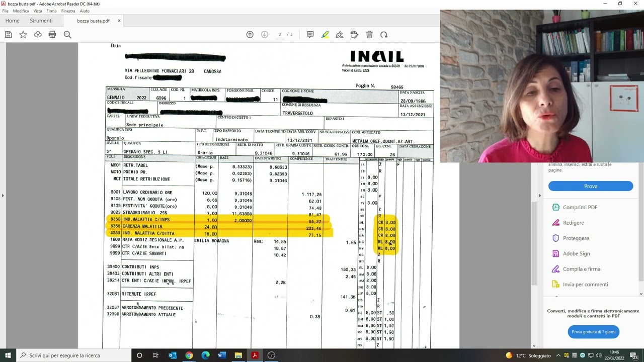Add document to starred favorites
The image size is (644, 362).
tap(23, 35)
